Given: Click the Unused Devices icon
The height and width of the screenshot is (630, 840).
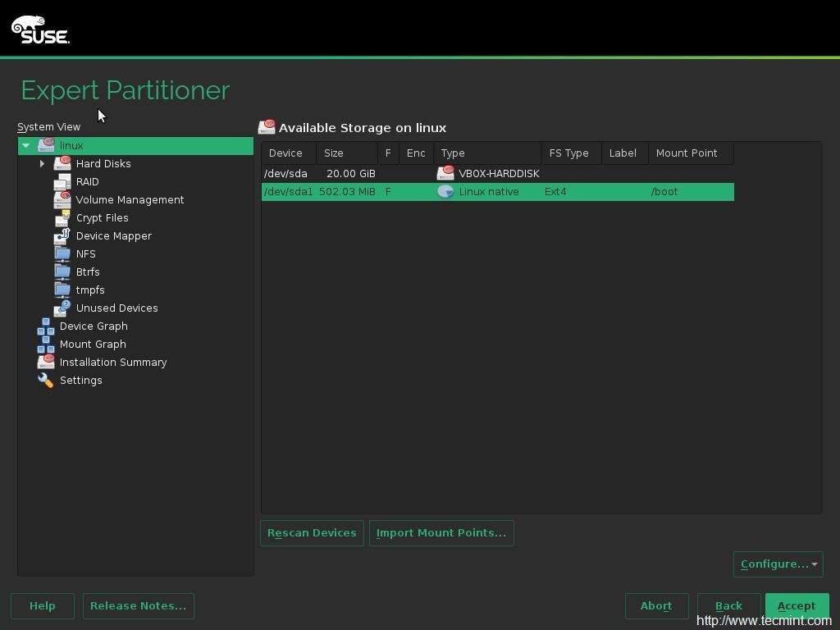Looking at the screenshot, I should (62, 308).
